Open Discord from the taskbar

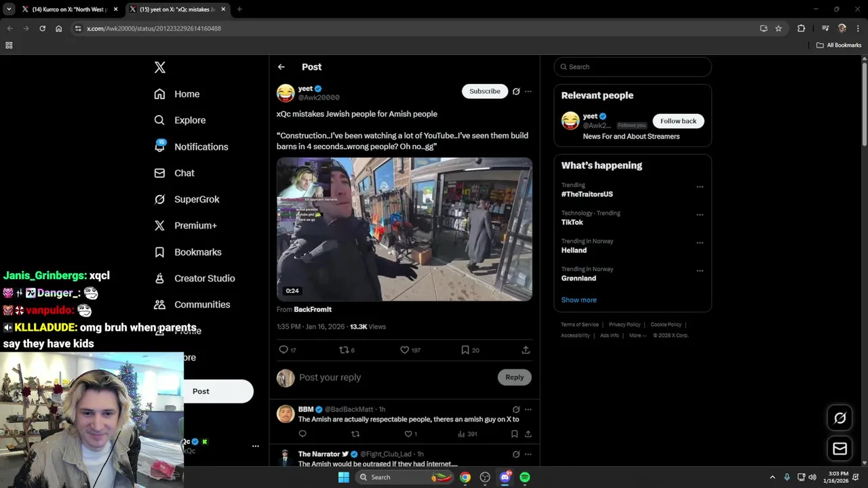505,477
